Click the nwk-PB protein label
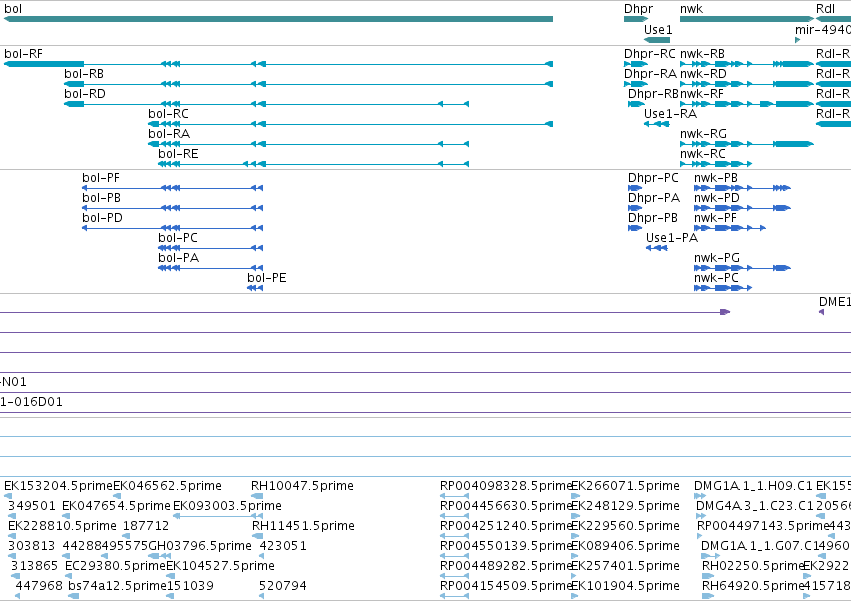 coord(716,178)
